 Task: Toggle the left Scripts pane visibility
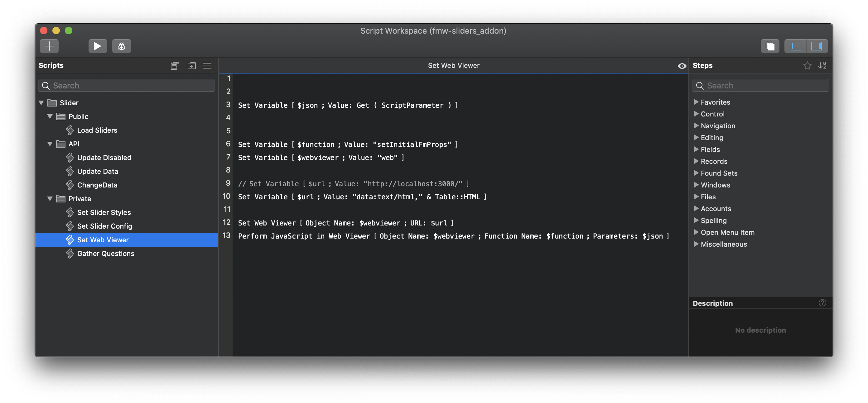coord(796,46)
